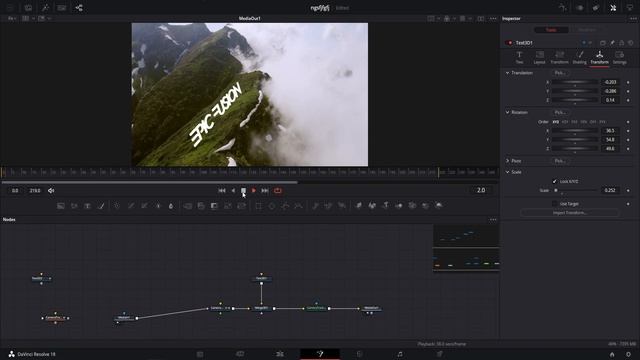640x360 pixels.
Task: Open the Shading tab of Text3D1
Action: click(579, 58)
